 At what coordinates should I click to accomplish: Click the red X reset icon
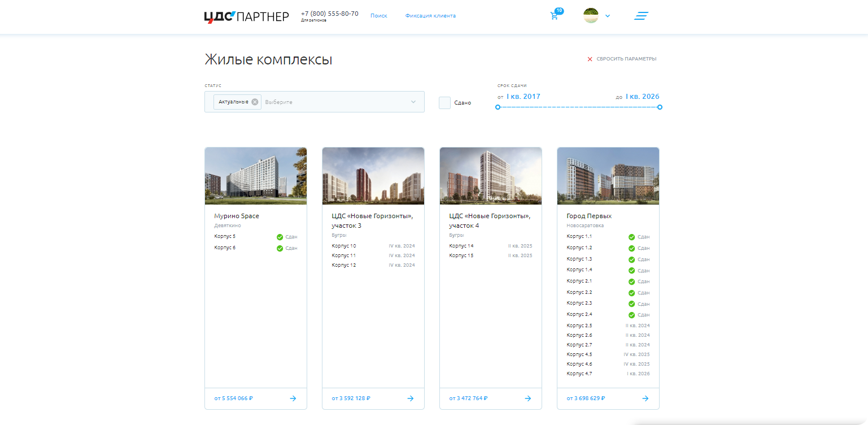pos(590,59)
